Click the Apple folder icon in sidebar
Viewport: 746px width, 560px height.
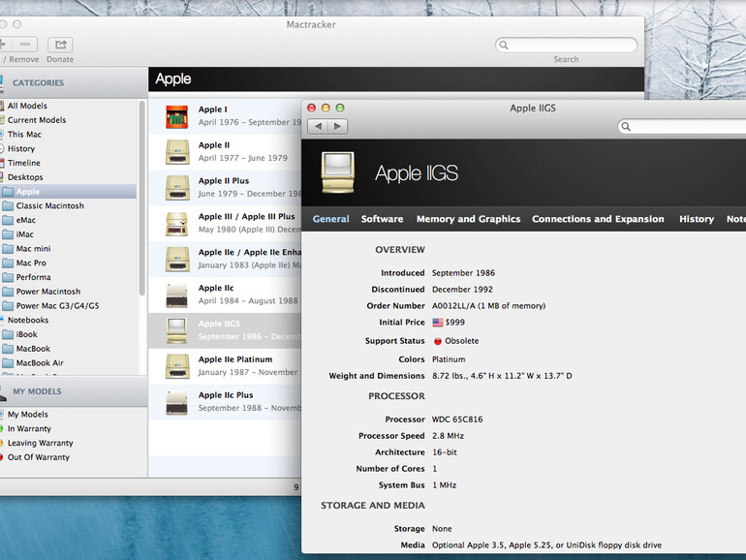click(8, 192)
